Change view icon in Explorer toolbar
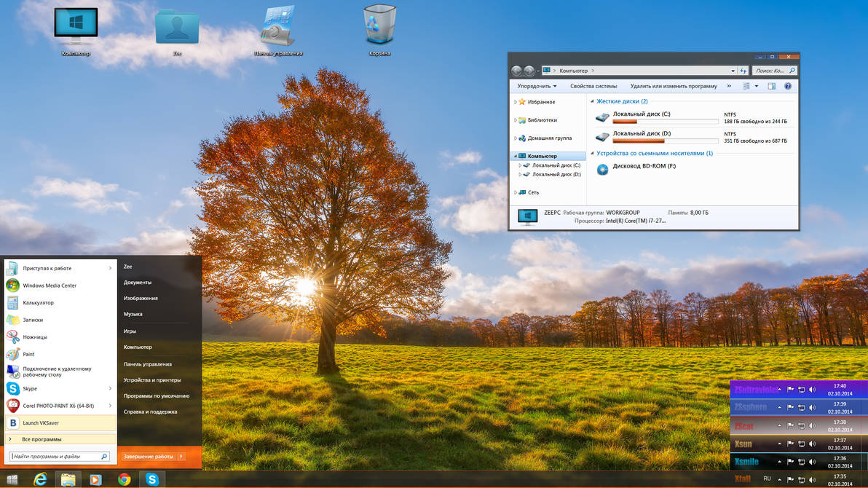Image resolution: width=868 pixels, height=488 pixels. pos(746,86)
